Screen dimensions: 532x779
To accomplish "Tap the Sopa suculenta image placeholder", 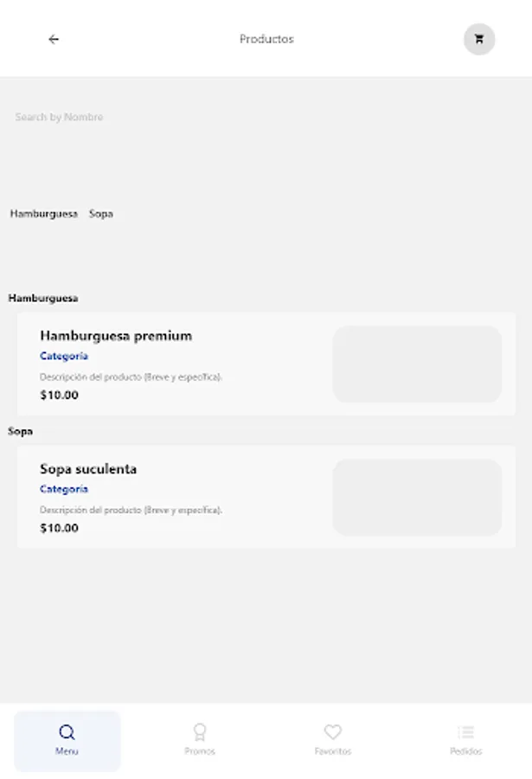I will 417,497.
